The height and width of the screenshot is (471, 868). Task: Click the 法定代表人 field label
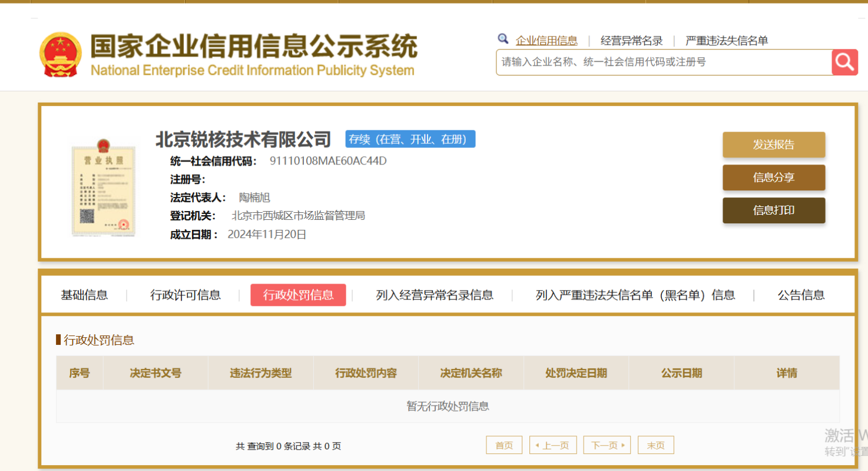coord(198,197)
